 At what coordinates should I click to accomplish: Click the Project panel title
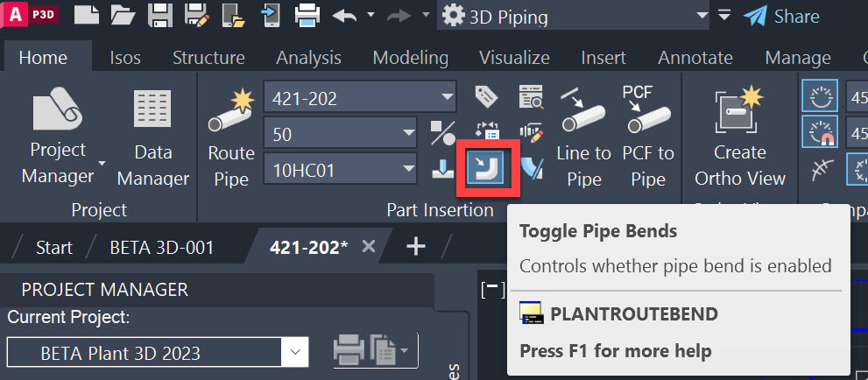click(99, 210)
